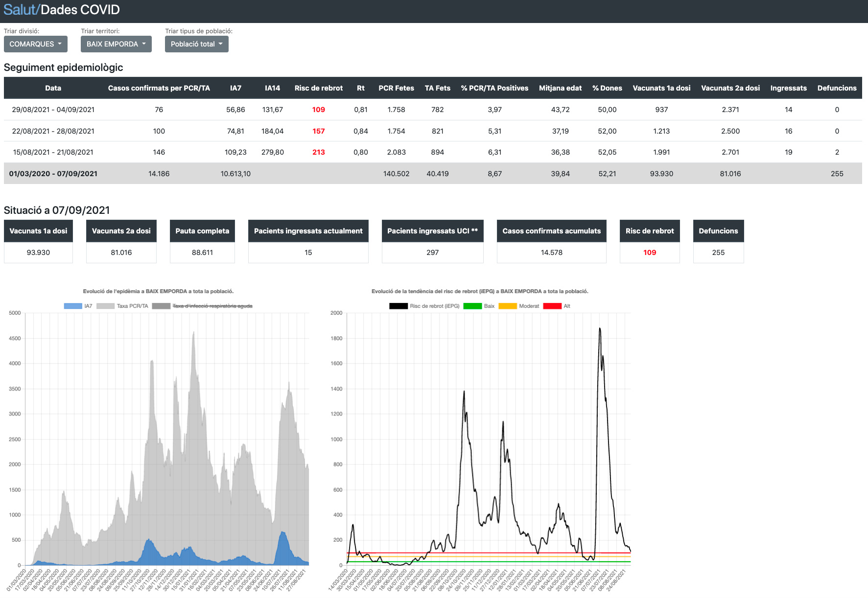
Task: Click the % Dones column header
Action: pyautogui.click(x=607, y=88)
